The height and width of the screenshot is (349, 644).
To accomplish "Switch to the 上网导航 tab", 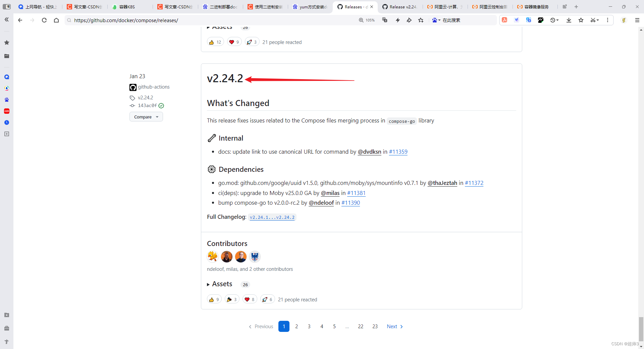I will pos(38,7).
